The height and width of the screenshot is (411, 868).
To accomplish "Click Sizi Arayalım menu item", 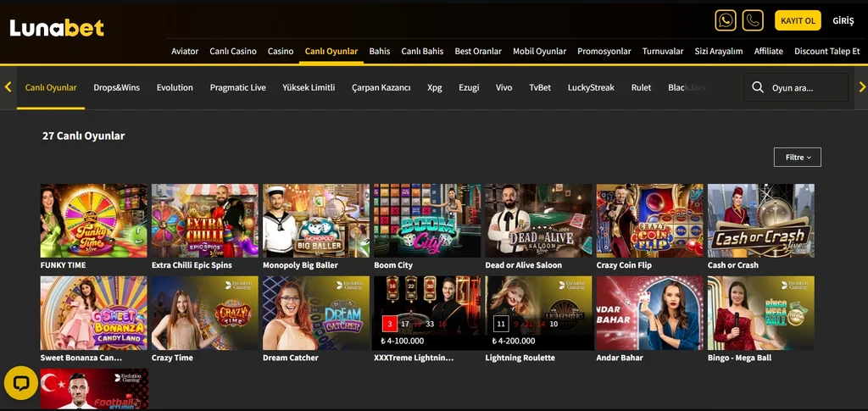I will tap(719, 51).
